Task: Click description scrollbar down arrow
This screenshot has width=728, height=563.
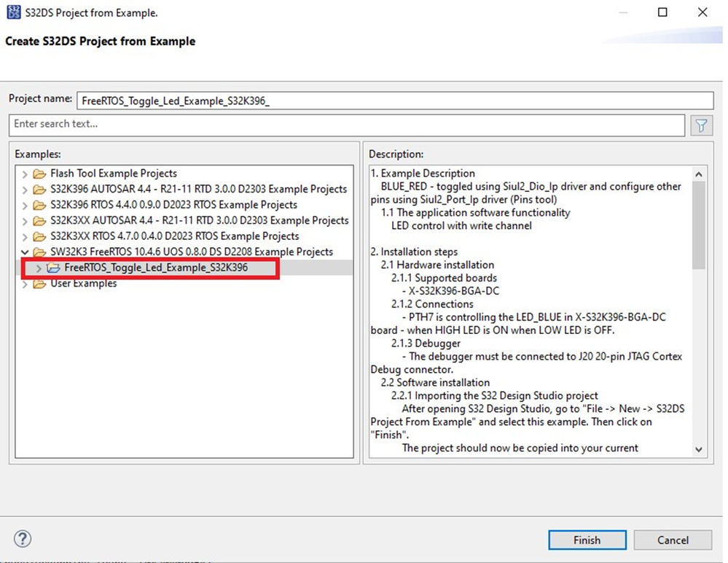Action: pos(699,449)
